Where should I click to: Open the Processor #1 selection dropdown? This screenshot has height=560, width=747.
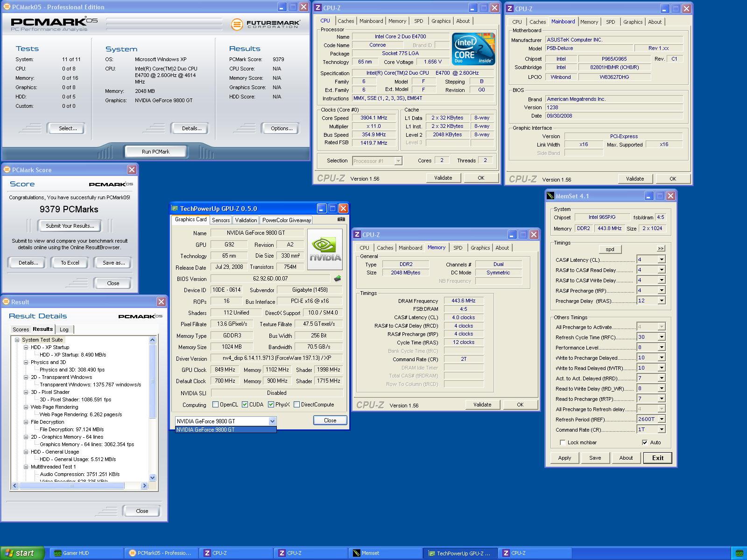[x=398, y=161]
